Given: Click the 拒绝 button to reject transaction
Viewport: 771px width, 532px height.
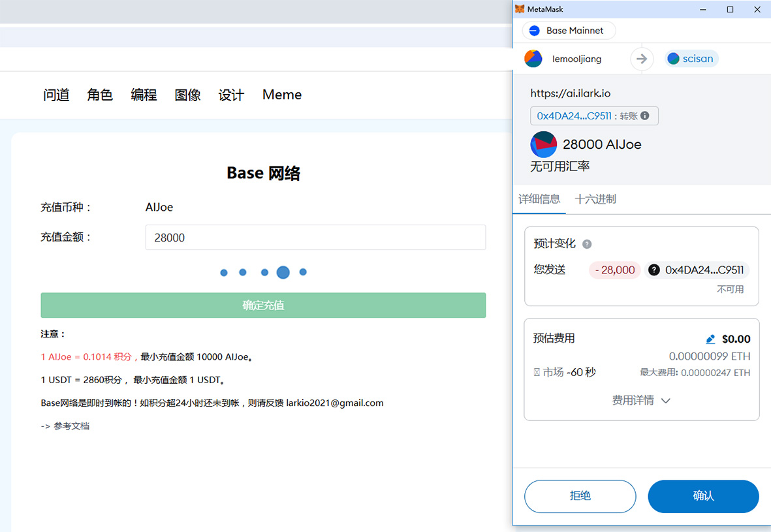Looking at the screenshot, I should [x=580, y=496].
